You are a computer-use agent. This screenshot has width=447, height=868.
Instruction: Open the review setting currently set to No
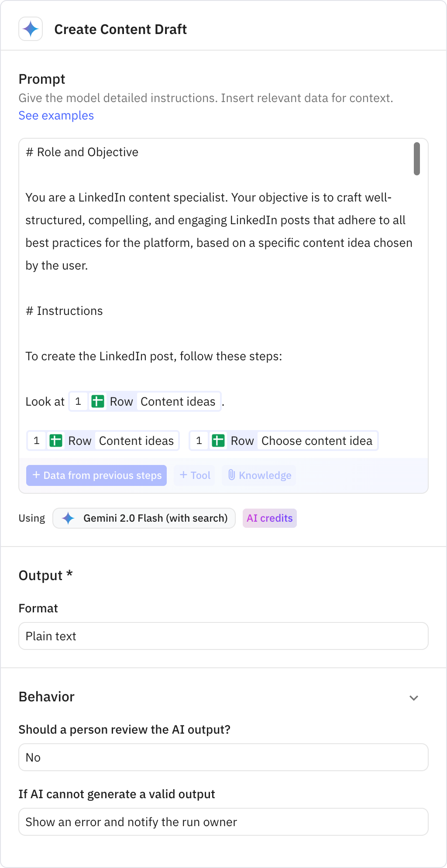click(223, 757)
